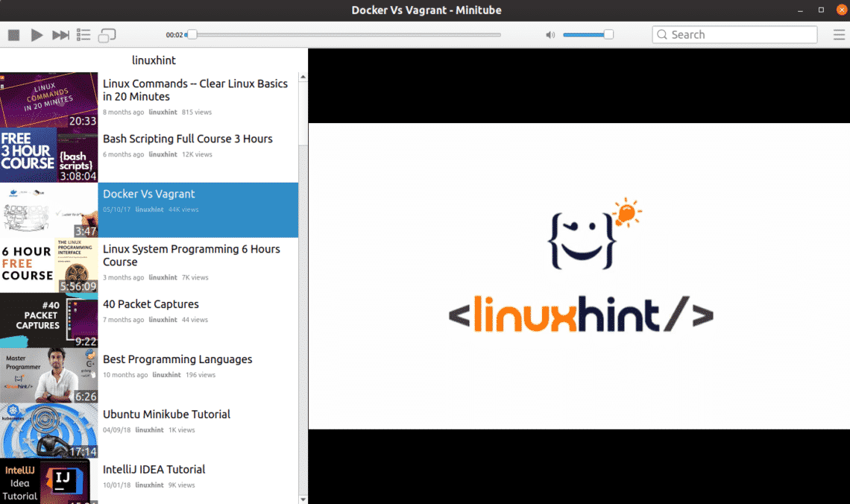Image resolution: width=850 pixels, height=504 pixels.
Task: Click '196 views' on Best Programming row
Action: 201,375
